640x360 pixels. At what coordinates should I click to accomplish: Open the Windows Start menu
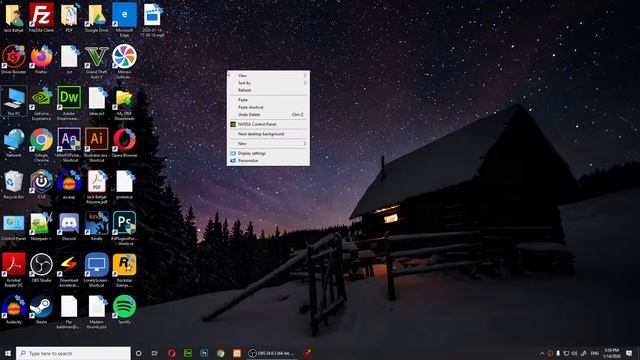tap(8, 353)
